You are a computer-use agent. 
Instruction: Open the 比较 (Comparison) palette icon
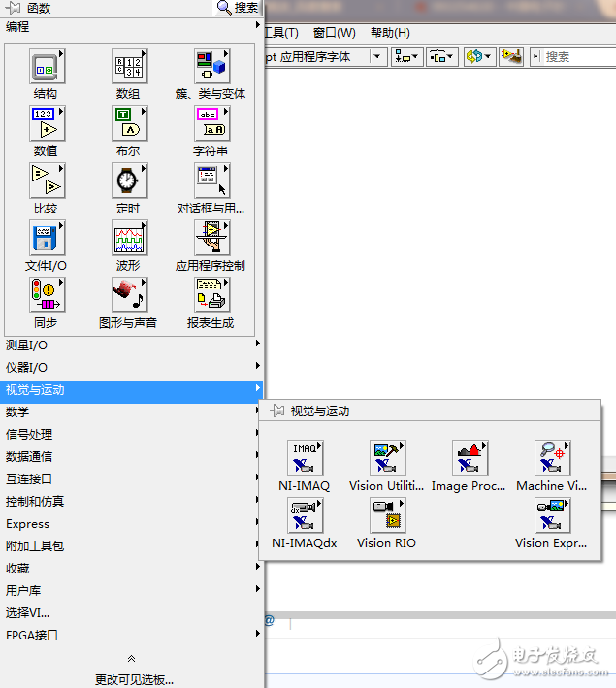pos(47,180)
